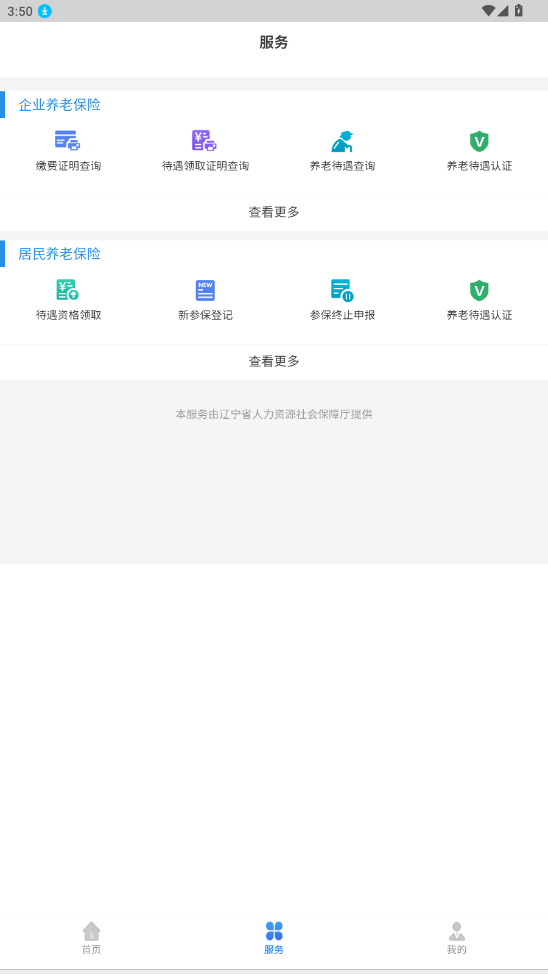Click the 新参保登记 text label
Image resolution: width=548 pixels, height=974 pixels.
click(x=206, y=316)
